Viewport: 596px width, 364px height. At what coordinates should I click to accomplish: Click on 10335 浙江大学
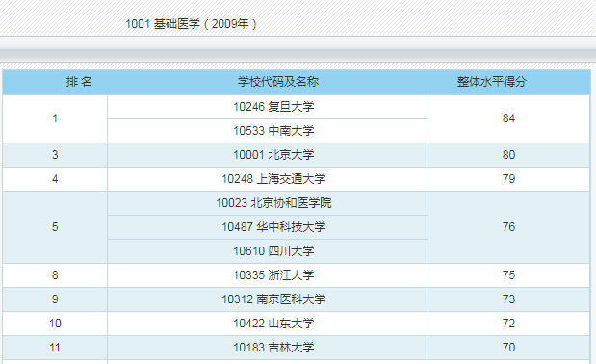[273, 275]
